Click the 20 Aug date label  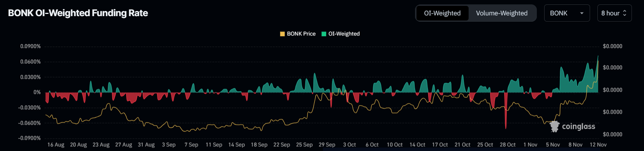[x=79, y=145]
